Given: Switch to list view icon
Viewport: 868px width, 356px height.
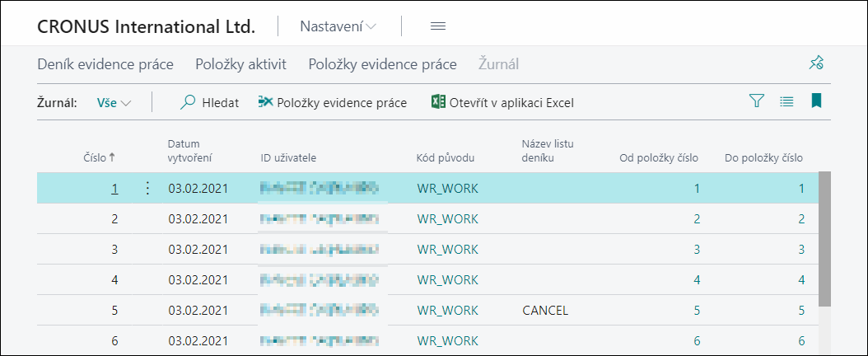Looking at the screenshot, I should [786, 101].
